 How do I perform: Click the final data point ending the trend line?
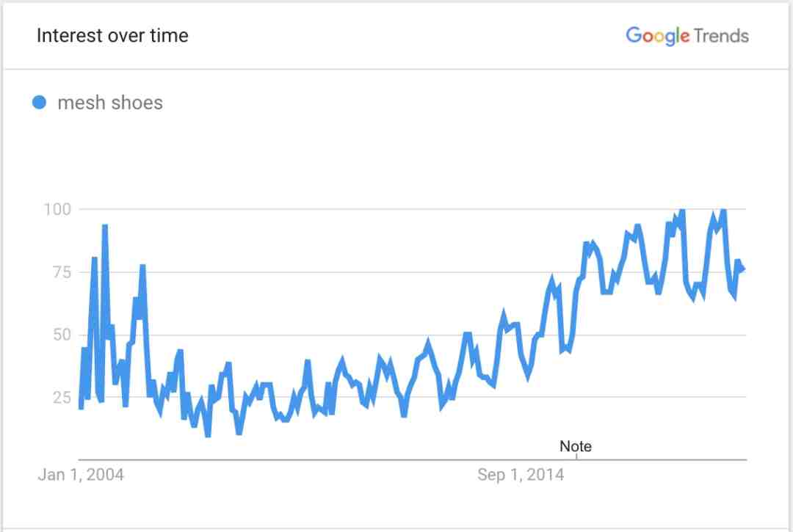[742, 270]
